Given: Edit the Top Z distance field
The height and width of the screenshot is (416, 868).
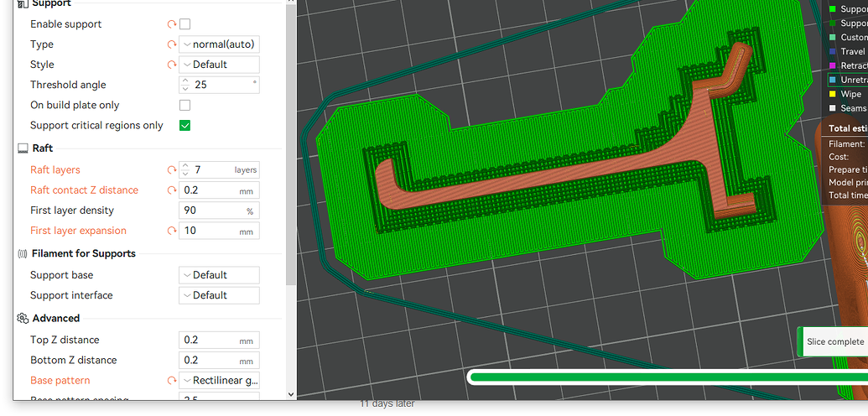Looking at the screenshot, I should (219, 341).
